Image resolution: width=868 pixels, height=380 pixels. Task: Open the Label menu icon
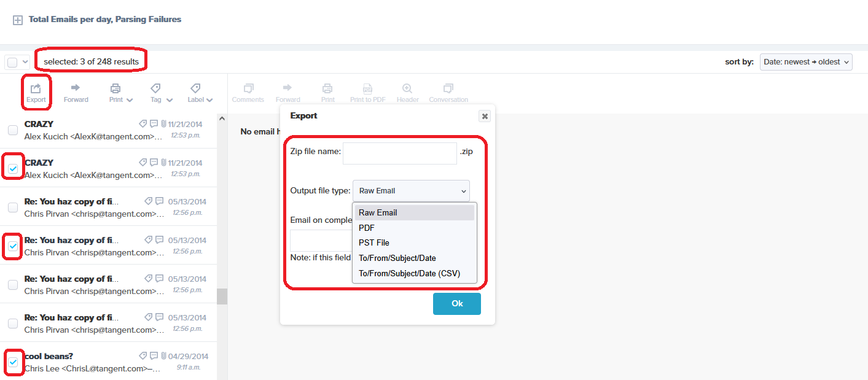(196, 90)
